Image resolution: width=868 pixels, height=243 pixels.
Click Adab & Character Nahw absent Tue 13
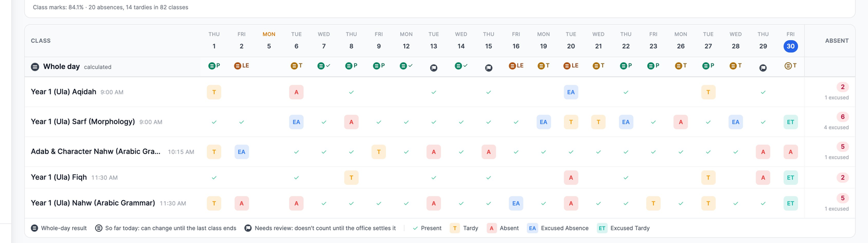click(433, 152)
